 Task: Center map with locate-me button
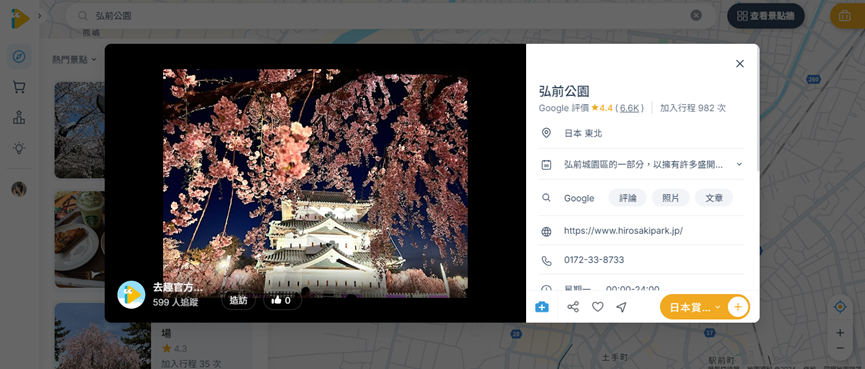pos(840,307)
